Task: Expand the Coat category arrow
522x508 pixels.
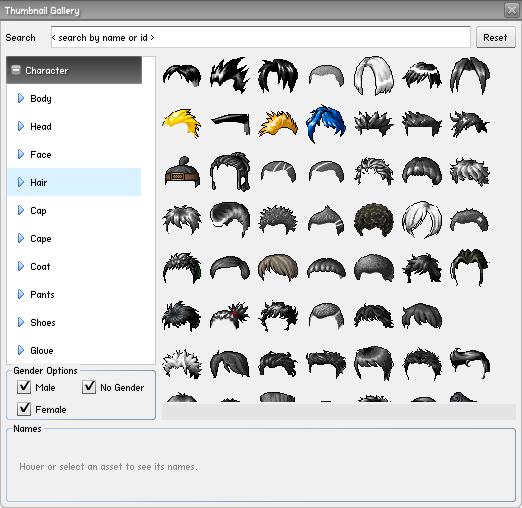Action: (21, 266)
